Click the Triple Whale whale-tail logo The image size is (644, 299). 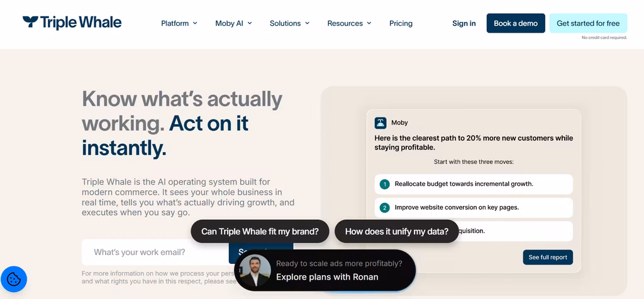point(30,22)
